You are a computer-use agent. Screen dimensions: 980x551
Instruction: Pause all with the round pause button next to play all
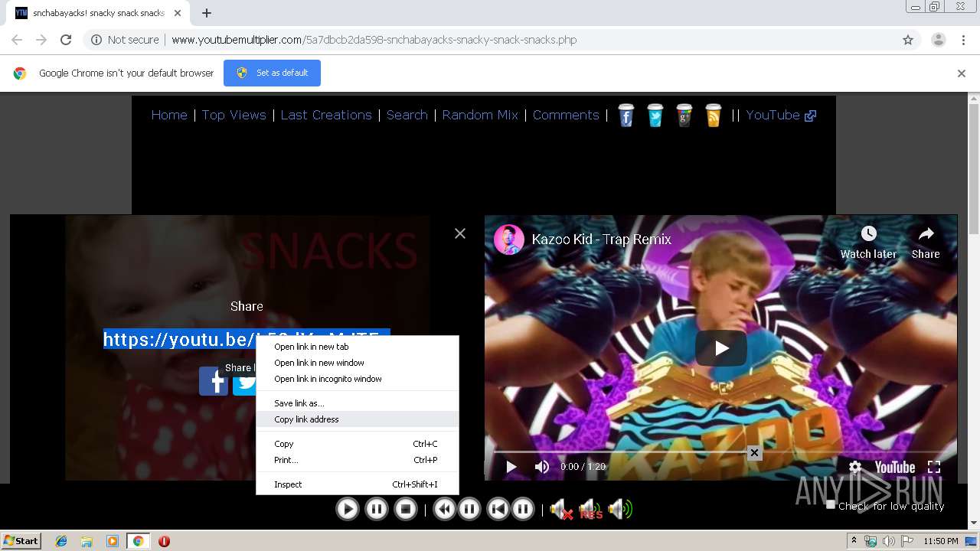377,509
